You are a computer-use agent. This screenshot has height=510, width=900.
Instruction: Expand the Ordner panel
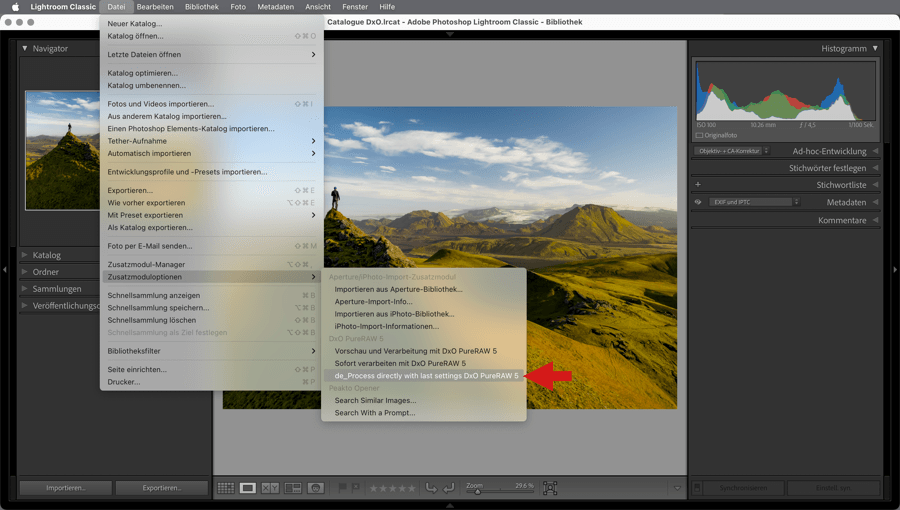pos(25,271)
